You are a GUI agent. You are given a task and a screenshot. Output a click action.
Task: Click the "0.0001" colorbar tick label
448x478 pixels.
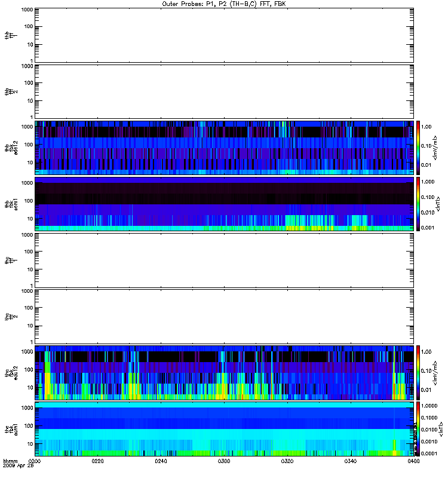click(x=429, y=454)
